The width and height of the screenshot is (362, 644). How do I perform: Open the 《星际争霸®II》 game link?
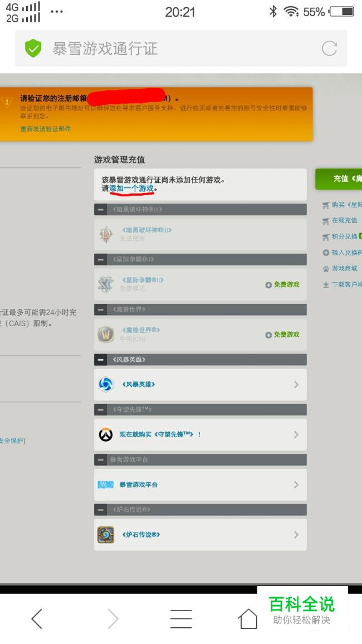(x=143, y=280)
